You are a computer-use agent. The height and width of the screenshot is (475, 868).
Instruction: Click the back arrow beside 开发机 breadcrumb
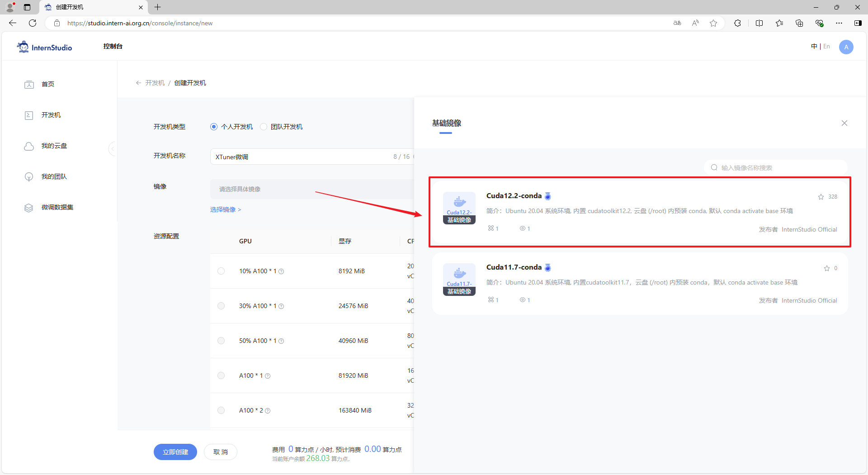pos(138,83)
